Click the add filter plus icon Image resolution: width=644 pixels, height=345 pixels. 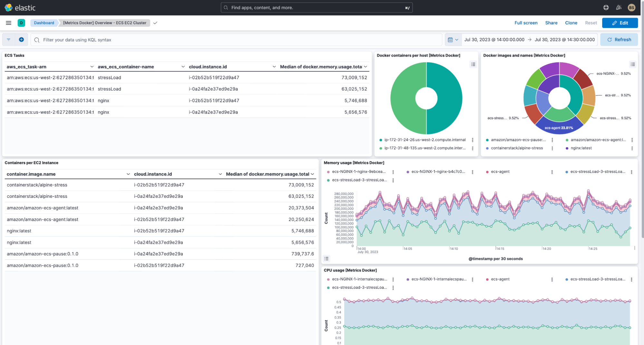tap(21, 40)
